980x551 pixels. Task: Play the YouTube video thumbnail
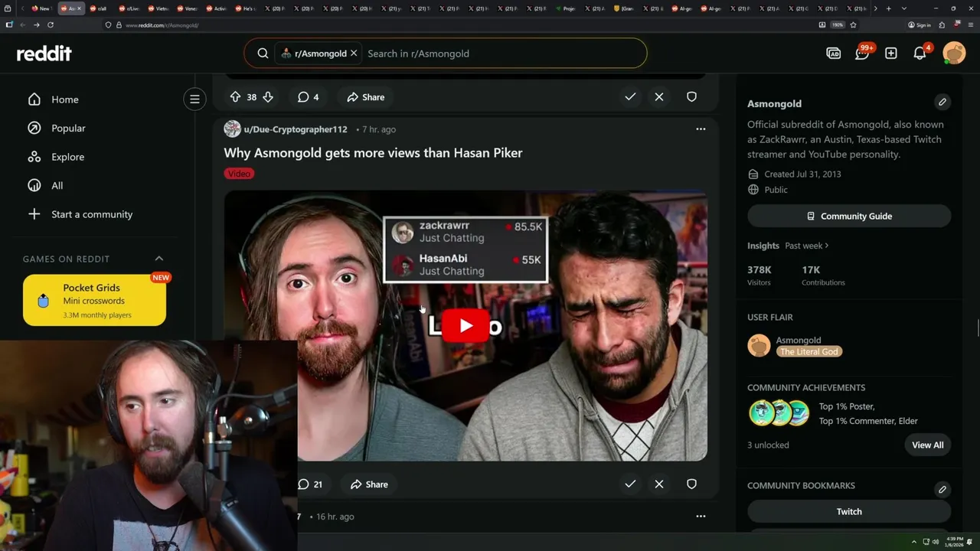465,326
